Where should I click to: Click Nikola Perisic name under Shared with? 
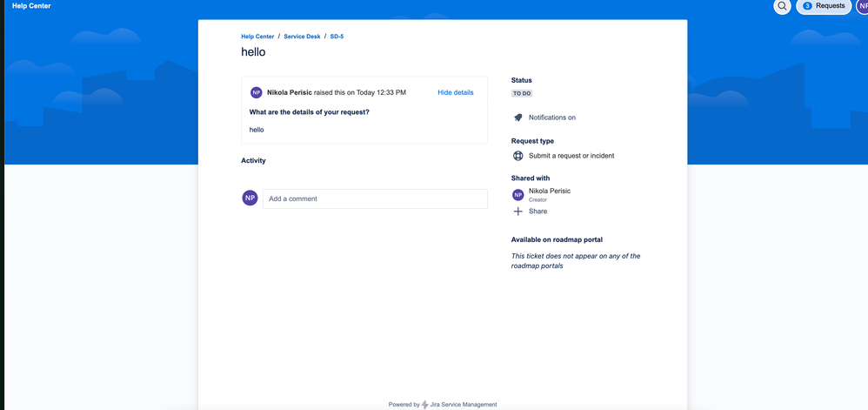[x=549, y=191]
